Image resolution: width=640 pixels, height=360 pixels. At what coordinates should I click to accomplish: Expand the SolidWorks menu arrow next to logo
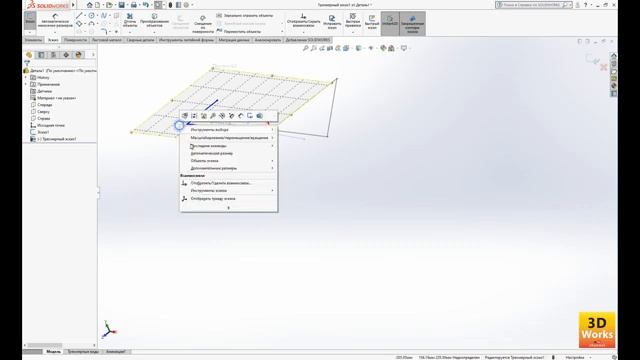73,5
